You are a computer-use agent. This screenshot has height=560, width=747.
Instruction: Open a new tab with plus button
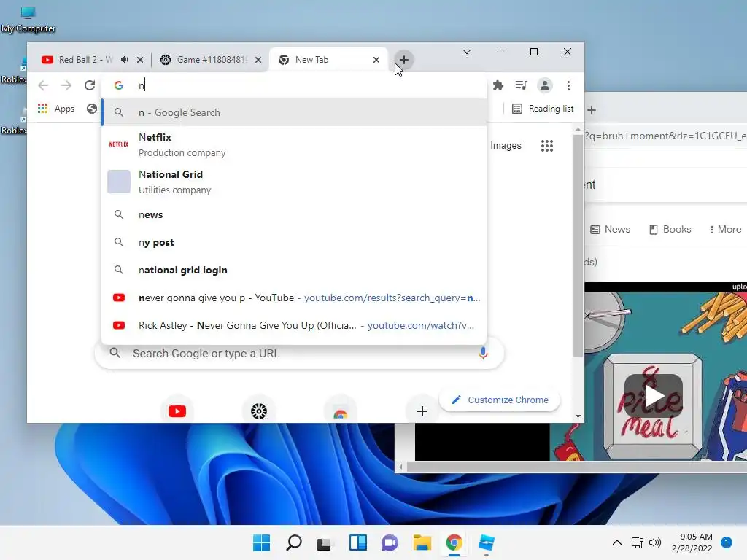tap(403, 60)
